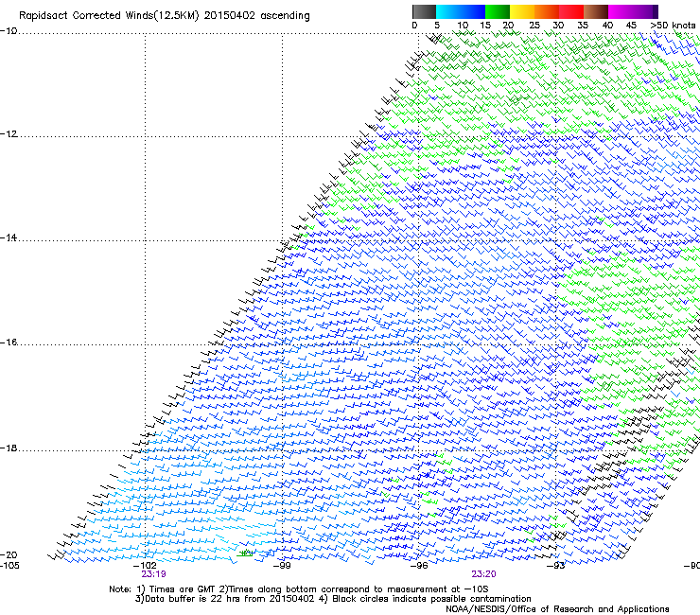700x615 pixels.
Task: Click the longitude label "-102"
Action: 145,566
